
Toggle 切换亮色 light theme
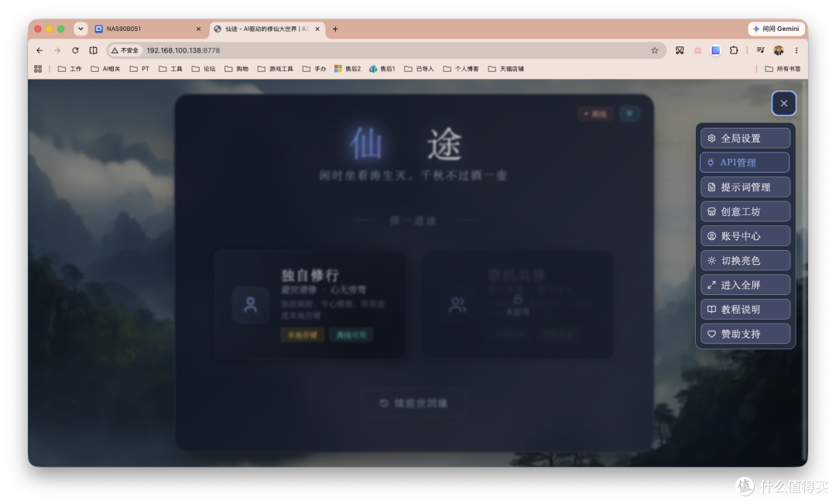[745, 261]
